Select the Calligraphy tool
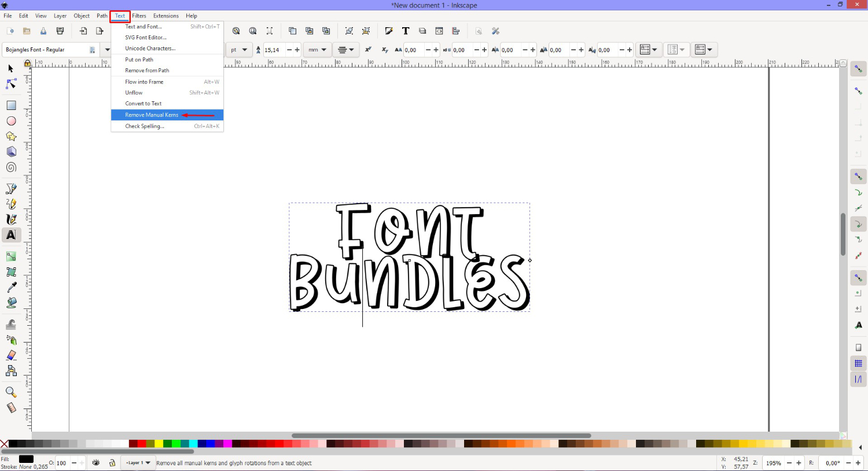Image resolution: width=868 pixels, height=471 pixels. [x=11, y=219]
